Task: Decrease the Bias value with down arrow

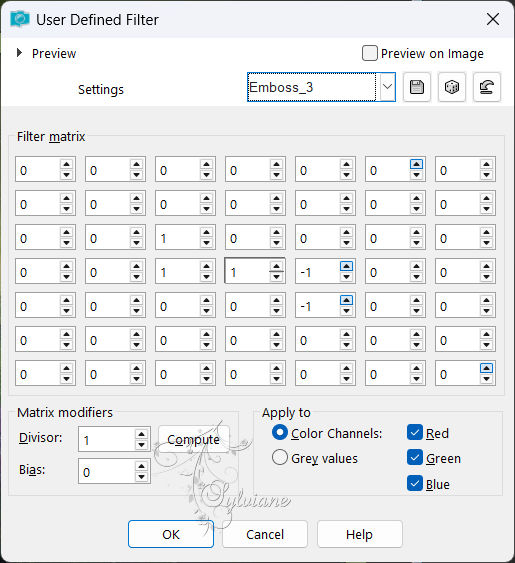Action: [141, 477]
